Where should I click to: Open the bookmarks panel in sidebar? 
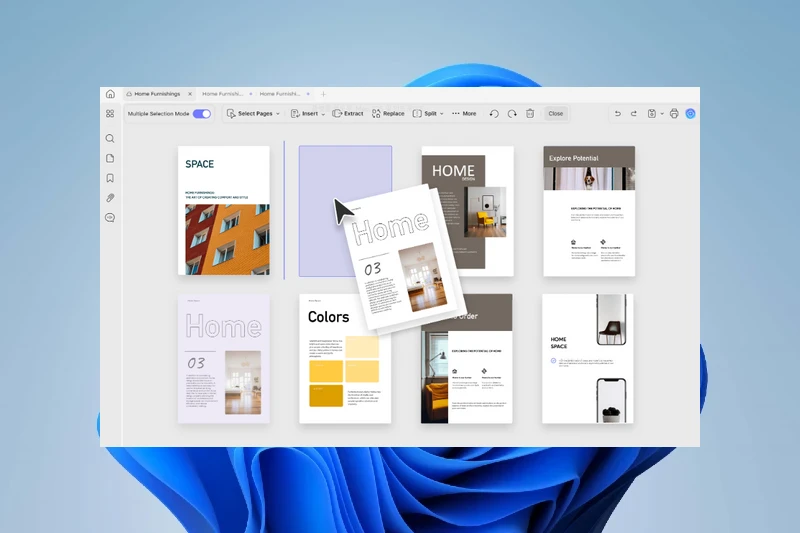click(x=110, y=178)
